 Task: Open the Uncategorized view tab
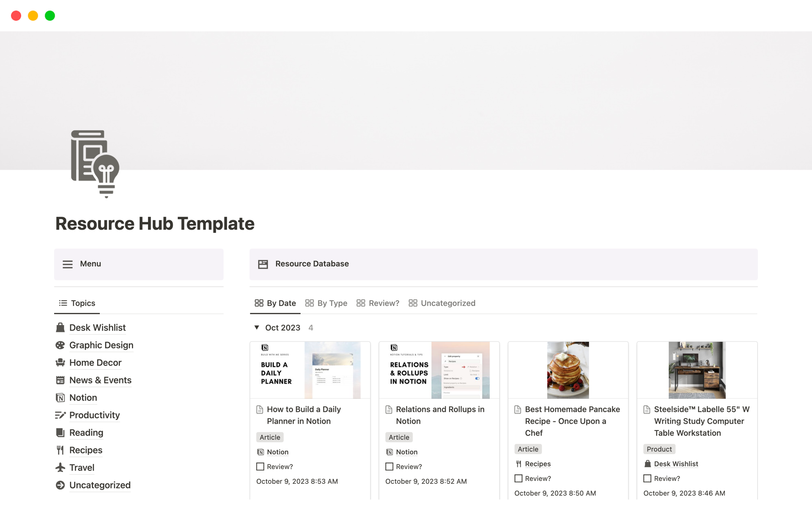[x=442, y=303]
